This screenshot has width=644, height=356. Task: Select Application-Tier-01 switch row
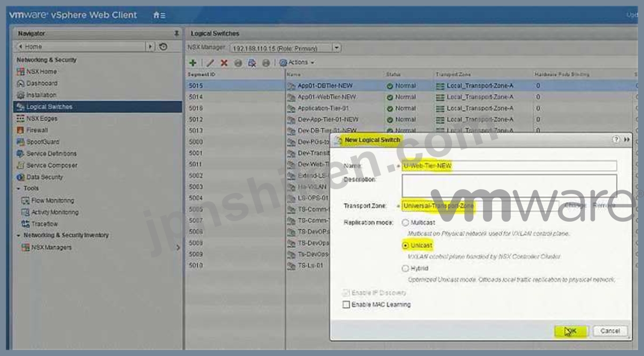click(412, 108)
